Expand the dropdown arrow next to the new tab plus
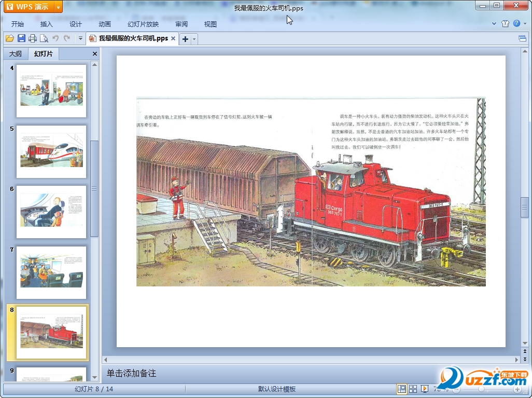The width and height of the screenshot is (532, 398). pos(194,39)
